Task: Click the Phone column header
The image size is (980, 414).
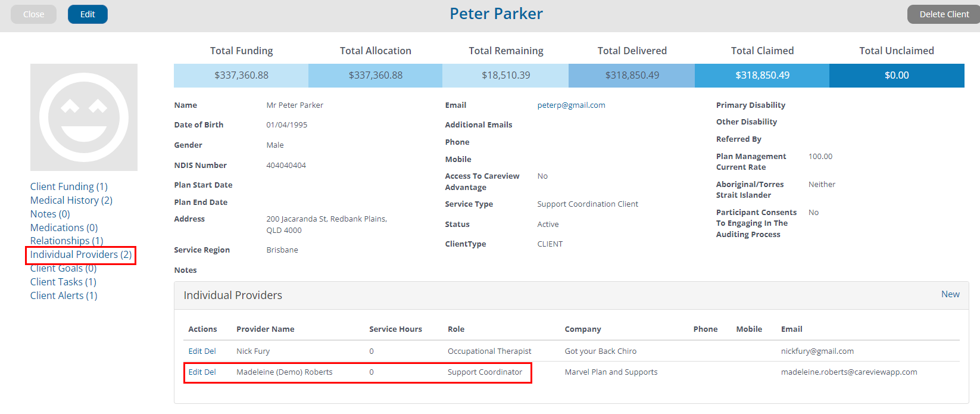Action: [706, 329]
